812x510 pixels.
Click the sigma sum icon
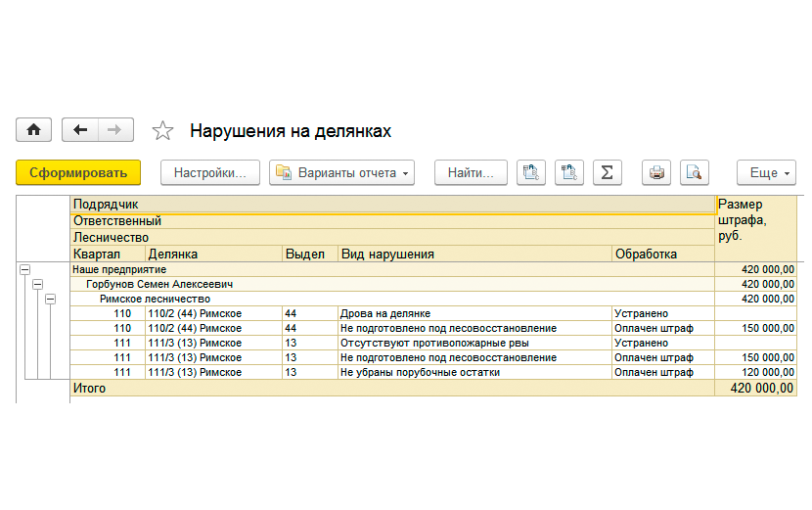pos(607,172)
